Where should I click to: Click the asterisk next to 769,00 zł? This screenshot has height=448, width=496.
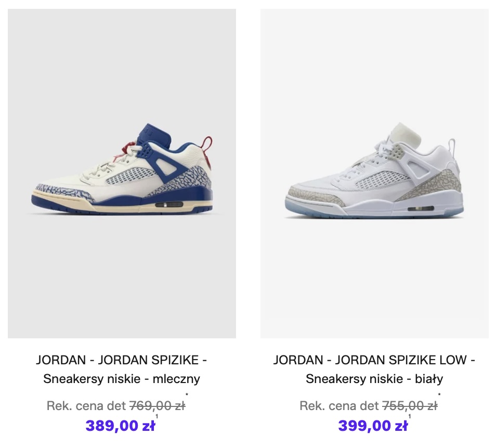click(x=187, y=394)
